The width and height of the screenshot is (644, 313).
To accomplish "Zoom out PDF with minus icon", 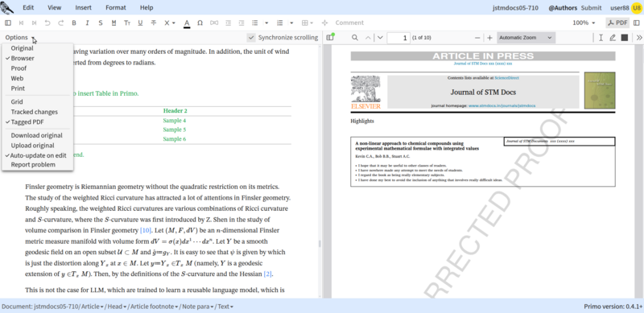I will tap(477, 38).
